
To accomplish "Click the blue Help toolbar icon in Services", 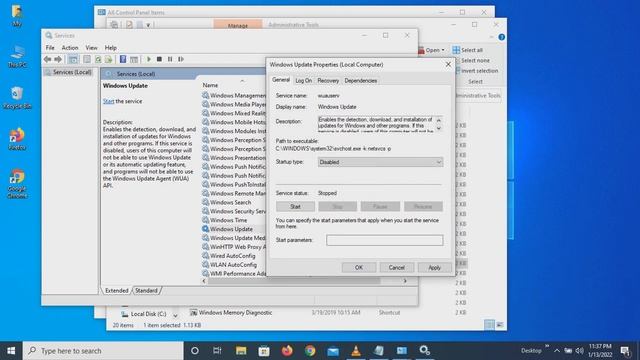I will [123, 59].
